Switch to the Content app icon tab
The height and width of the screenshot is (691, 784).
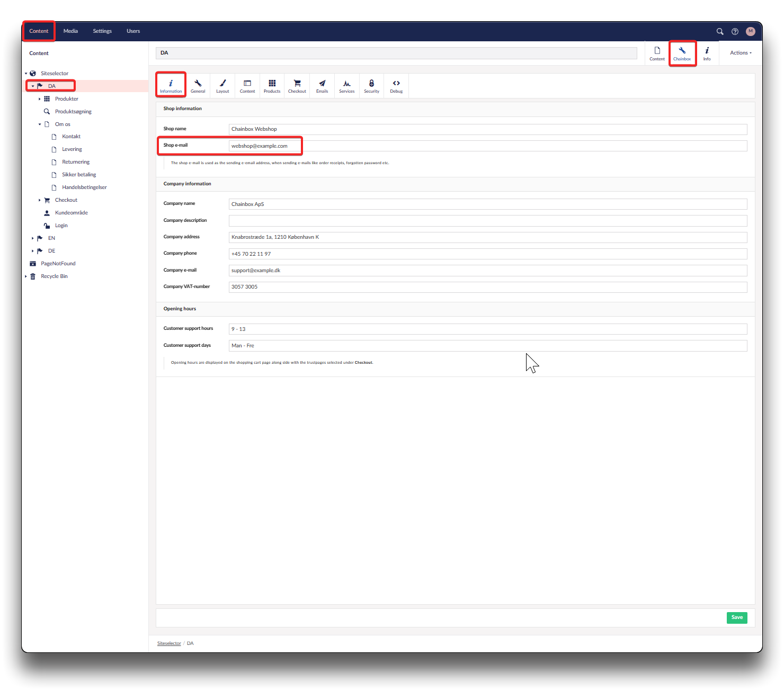click(x=657, y=53)
